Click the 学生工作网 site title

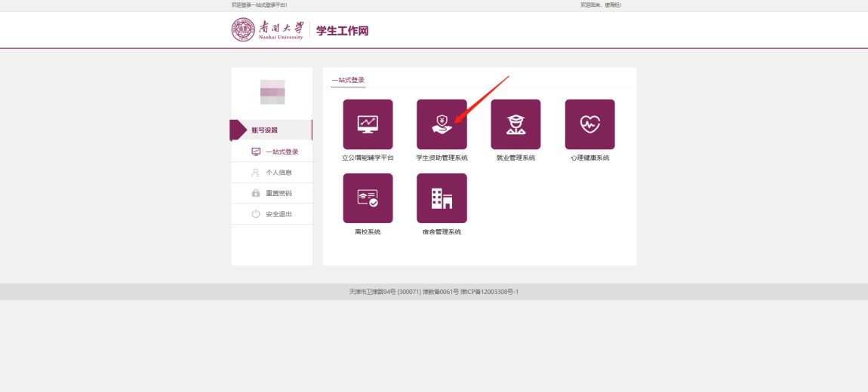coord(342,31)
